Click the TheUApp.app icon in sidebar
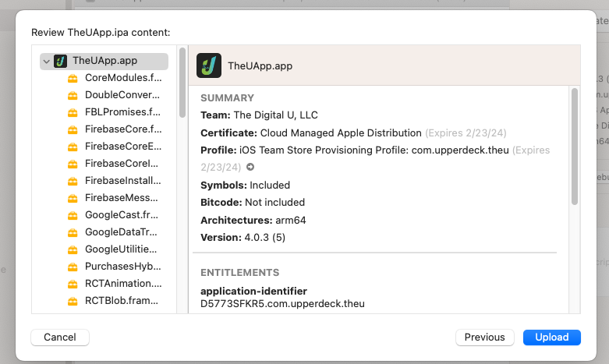The image size is (609, 364). tap(60, 61)
